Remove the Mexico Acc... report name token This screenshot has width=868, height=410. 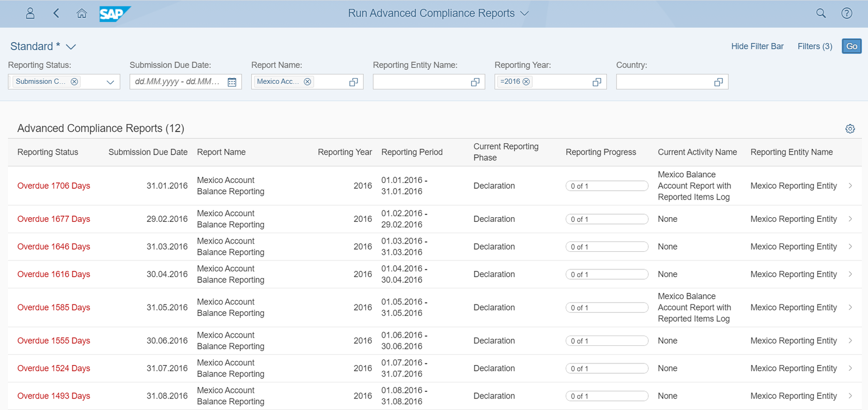(307, 82)
